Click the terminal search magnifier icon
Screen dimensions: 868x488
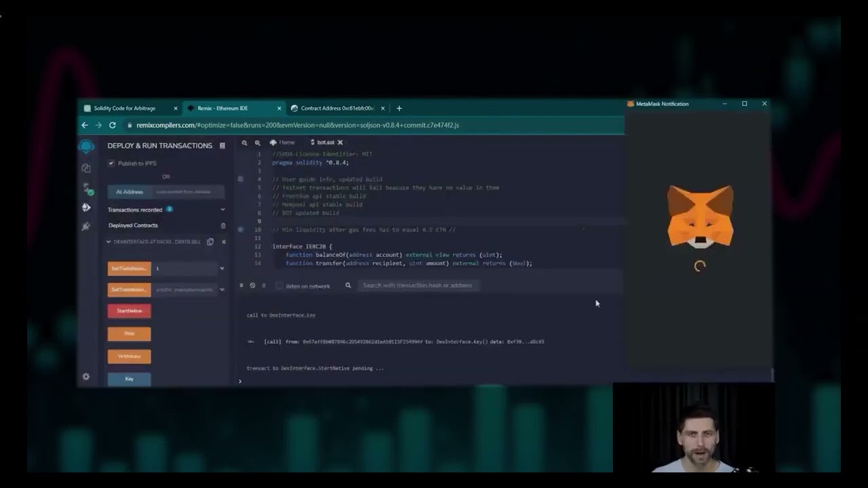click(349, 285)
